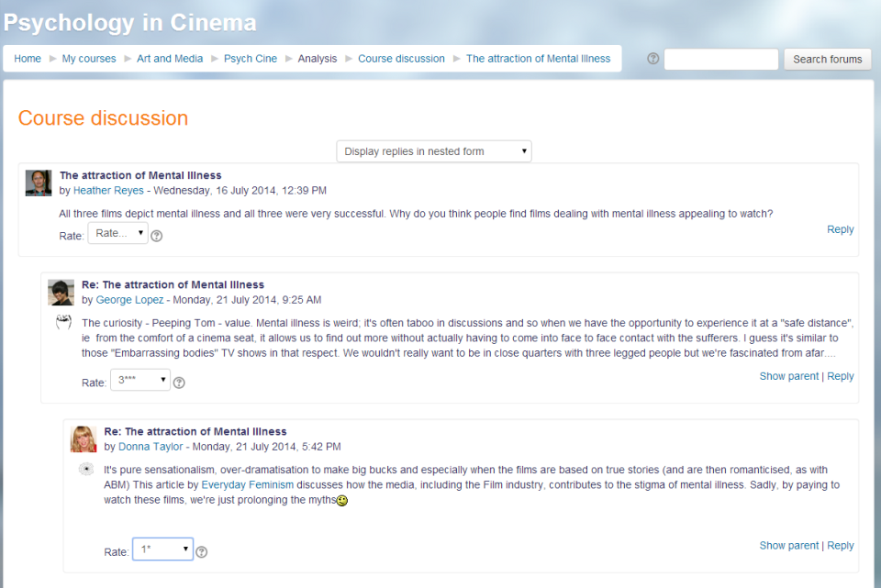The width and height of the screenshot is (881, 588).
Task: Click the help icon beside the search field
Action: [x=652, y=59]
